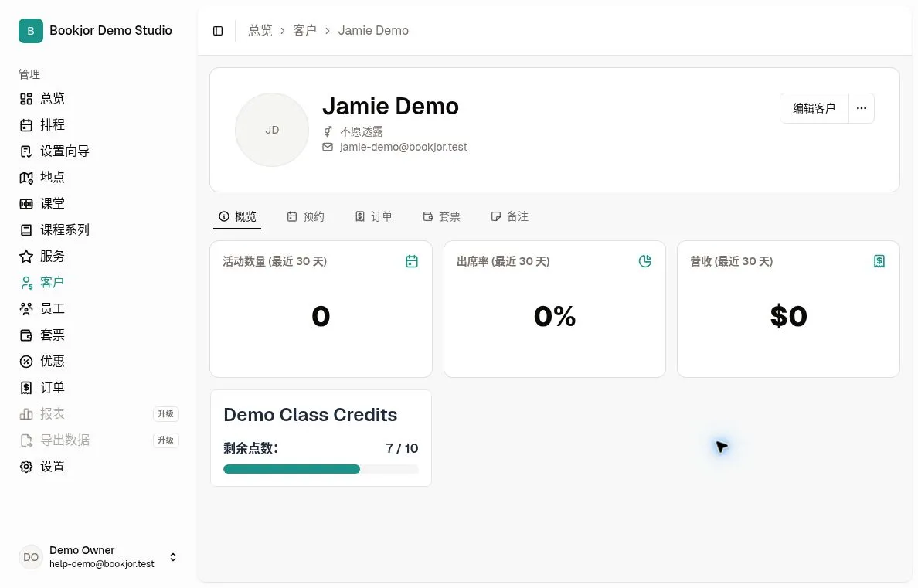Click the 编辑客户 button
The width and height of the screenshot is (918, 588).
click(x=814, y=108)
